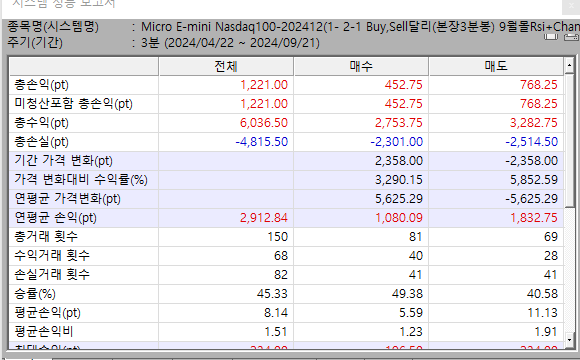Click the 미청산포함 총손익(pt) row label

[x=73, y=104]
